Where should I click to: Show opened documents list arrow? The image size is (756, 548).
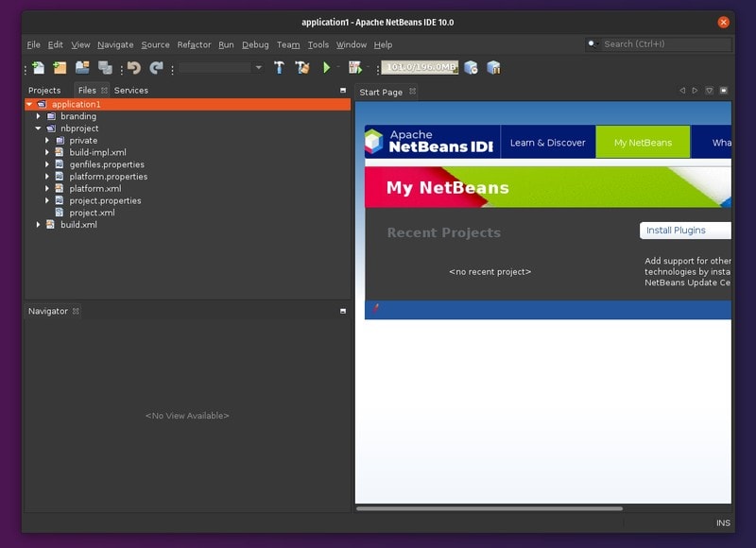tap(710, 91)
